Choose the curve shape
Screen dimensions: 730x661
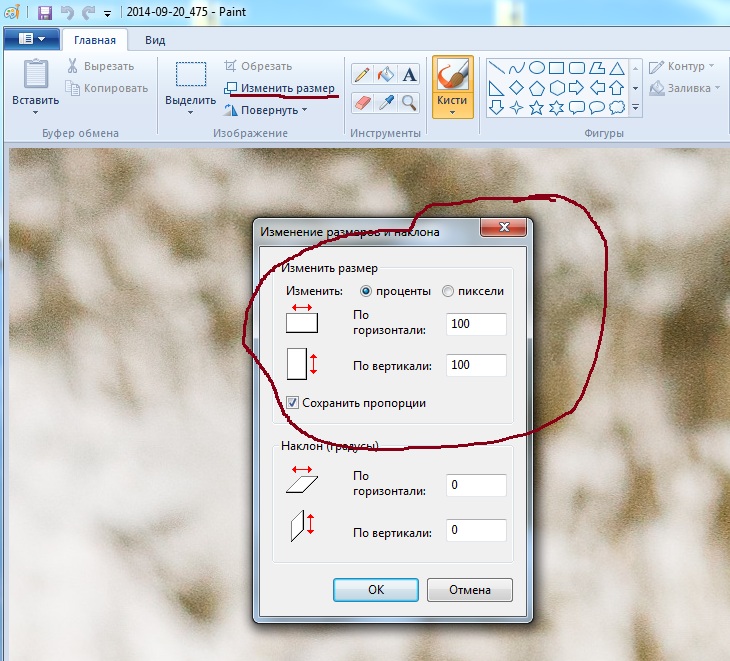(x=517, y=68)
